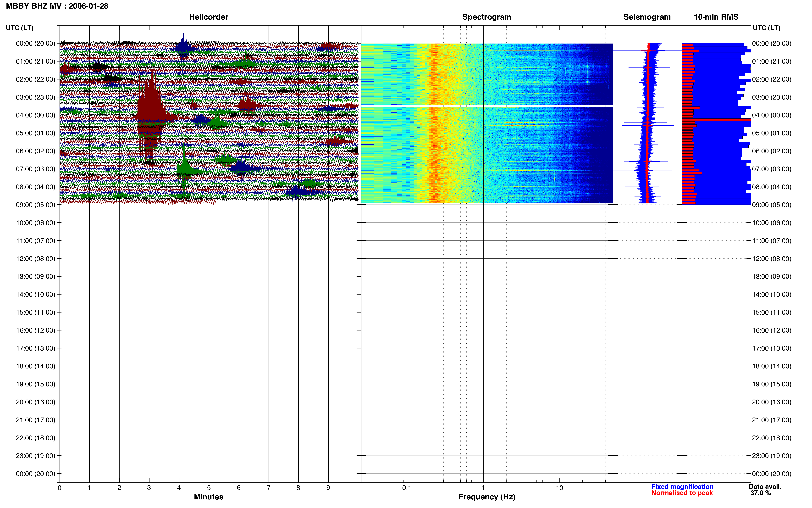Viewport: 812px width, 508px height.
Task: Click the right 'UTC (LT)' axis label
Action: pyautogui.click(x=766, y=28)
